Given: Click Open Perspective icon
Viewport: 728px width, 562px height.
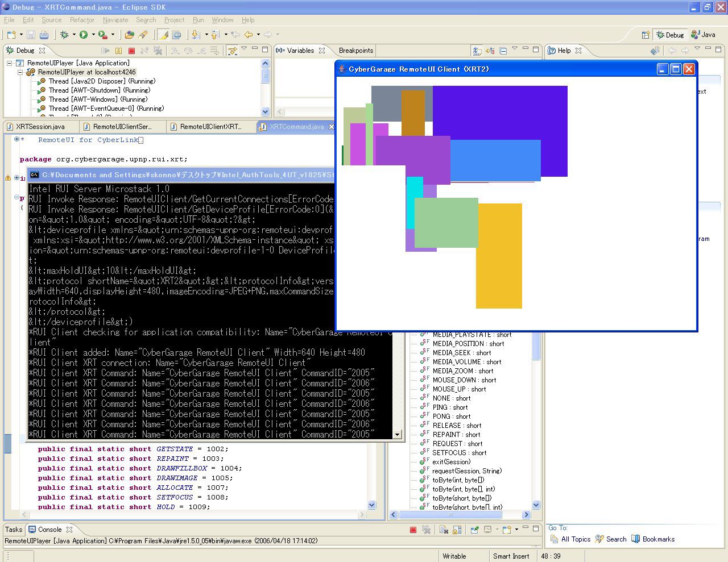Looking at the screenshot, I should click(646, 35).
